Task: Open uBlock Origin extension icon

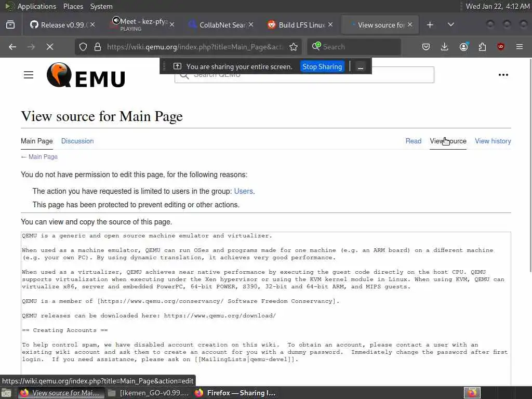Action: (x=501, y=47)
